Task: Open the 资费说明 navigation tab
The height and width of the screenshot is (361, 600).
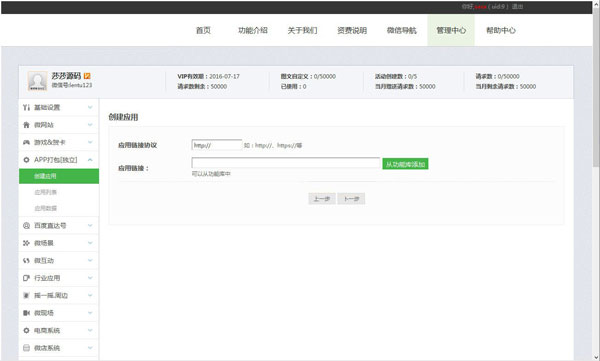Action: point(352,30)
